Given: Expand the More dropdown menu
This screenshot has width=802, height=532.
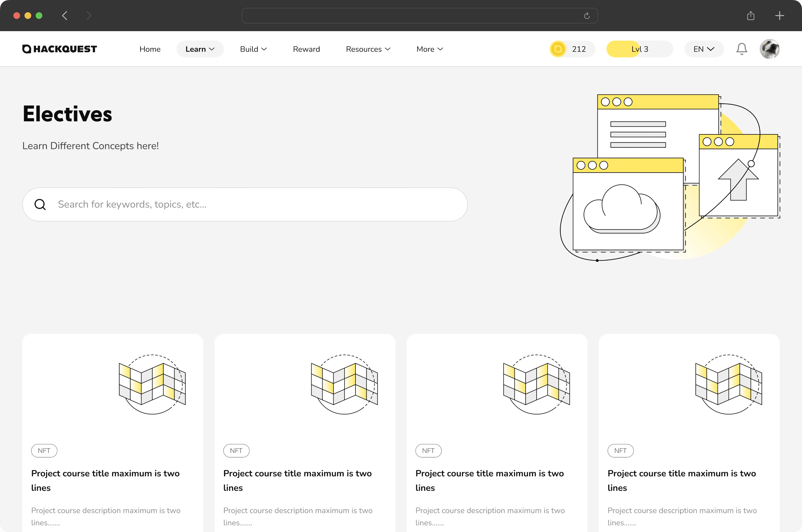Looking at the screenshot, I should (430, 49).
